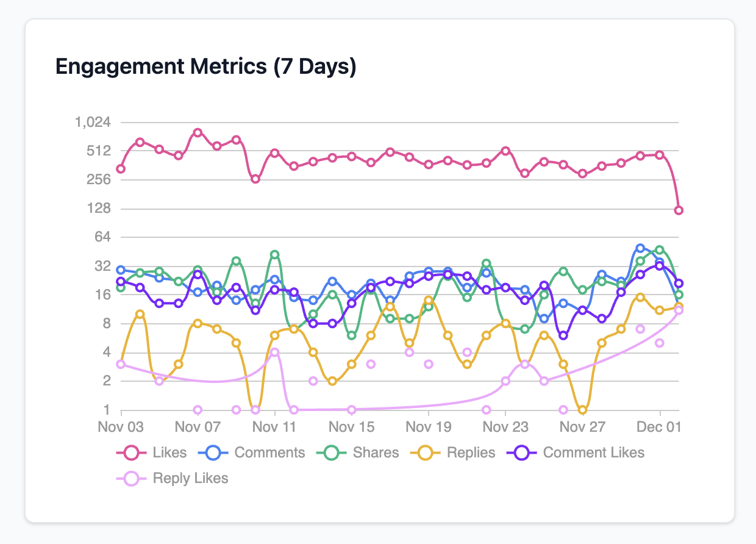Screen dimensions: 756x544
Task: Click the pink Likes legend marker
Action: point(132,453)
